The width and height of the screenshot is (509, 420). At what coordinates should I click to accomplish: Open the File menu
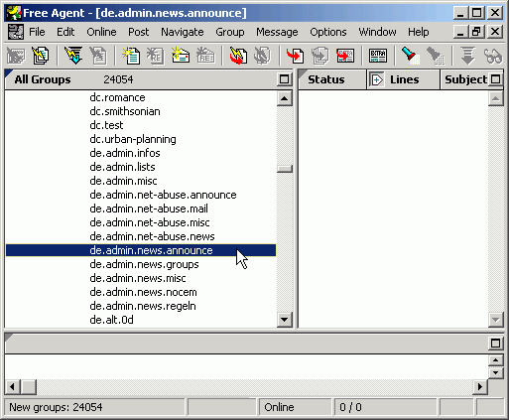tap(37, 32)
